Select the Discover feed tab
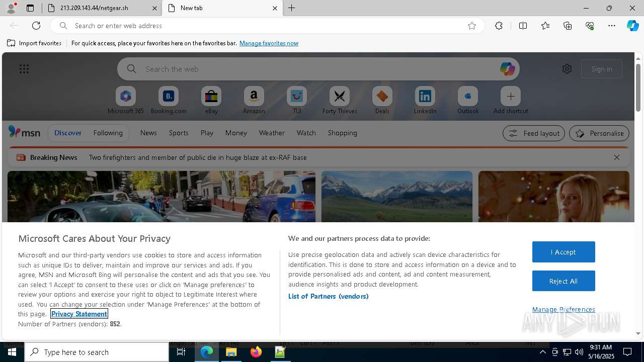644x362 pixels. click(68, 133)
